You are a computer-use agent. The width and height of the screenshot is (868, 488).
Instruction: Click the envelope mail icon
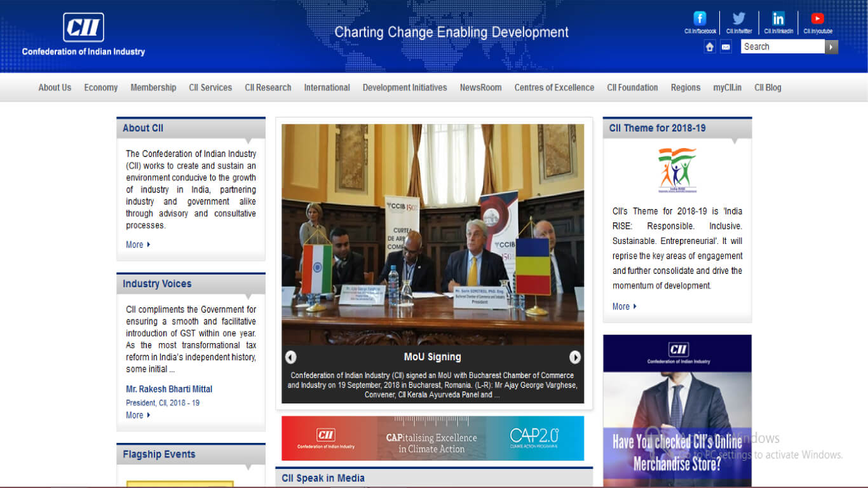726,46
